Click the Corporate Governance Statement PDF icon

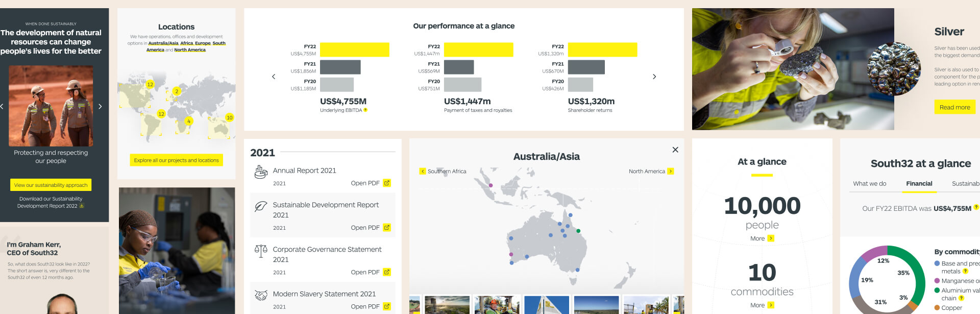coord(387,273)
